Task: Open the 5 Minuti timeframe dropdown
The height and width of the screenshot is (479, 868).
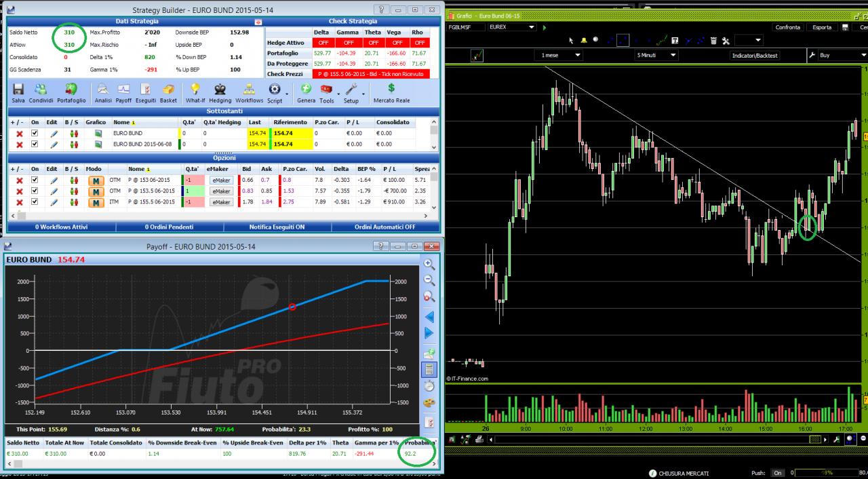Action: [x=656, y=55]
